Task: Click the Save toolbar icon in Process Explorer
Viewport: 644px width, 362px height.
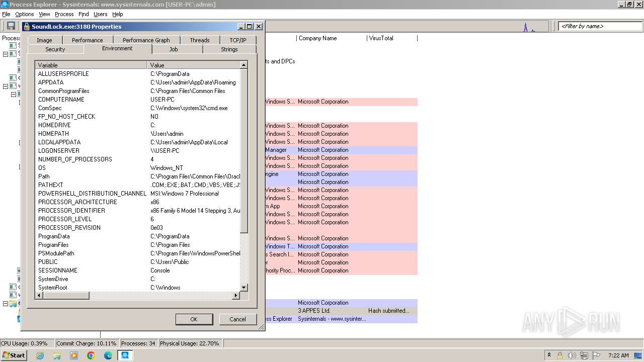Action: 11,26
